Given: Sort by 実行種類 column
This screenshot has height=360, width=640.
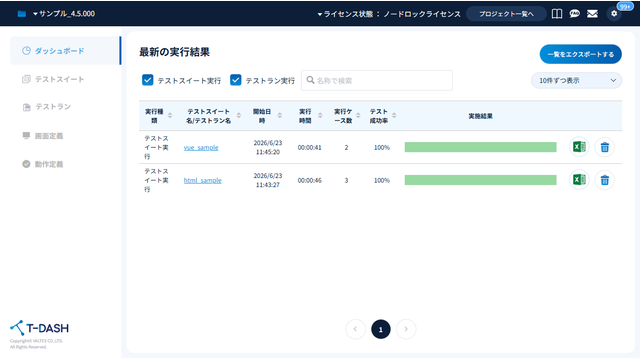Looking at the screenshot, I should point(170,116).
